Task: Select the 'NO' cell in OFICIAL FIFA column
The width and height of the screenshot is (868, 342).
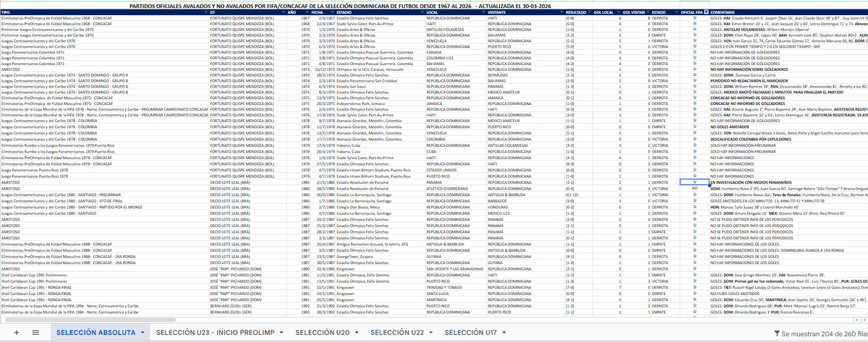Action: [x=694, y=188]
